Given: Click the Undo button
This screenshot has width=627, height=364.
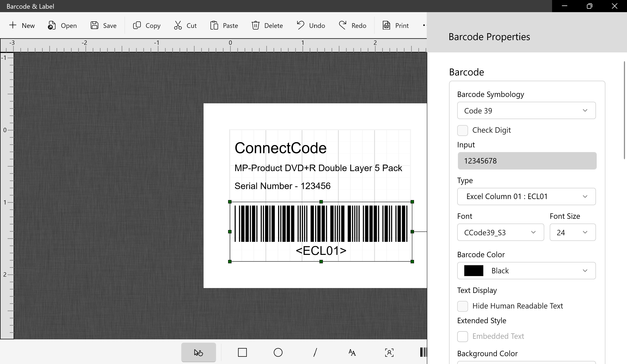Looking at the screenshot, I should point(311,25).
